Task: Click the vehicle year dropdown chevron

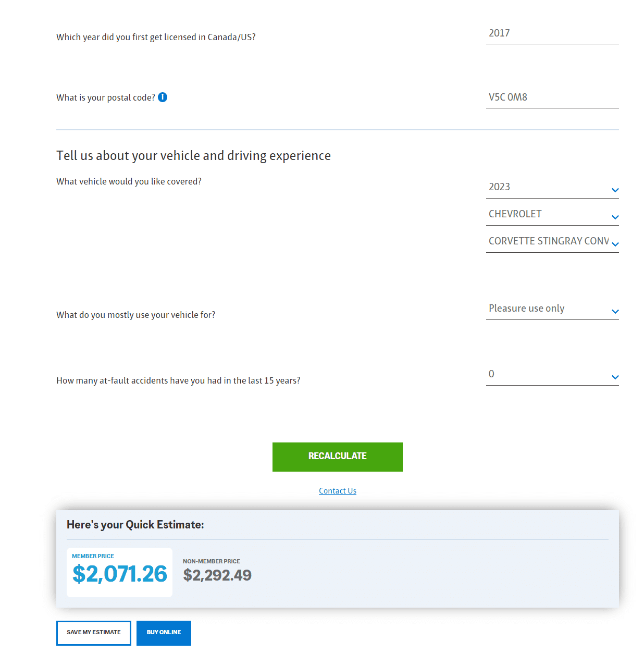Action: 615,190
